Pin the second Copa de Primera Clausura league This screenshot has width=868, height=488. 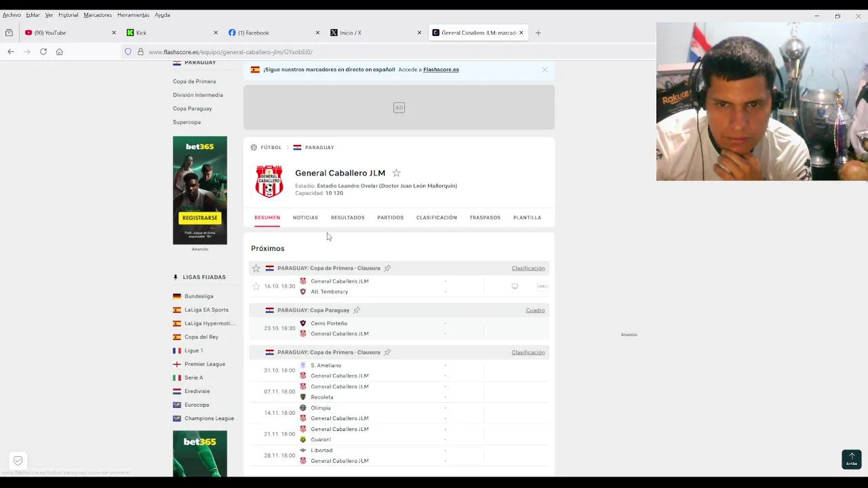pos(387,352)
